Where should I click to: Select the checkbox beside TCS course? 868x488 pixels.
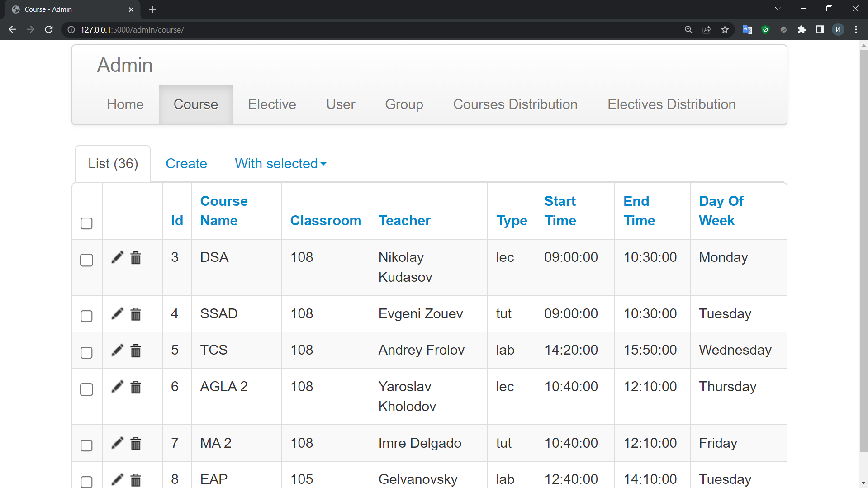tap(86, 353)
